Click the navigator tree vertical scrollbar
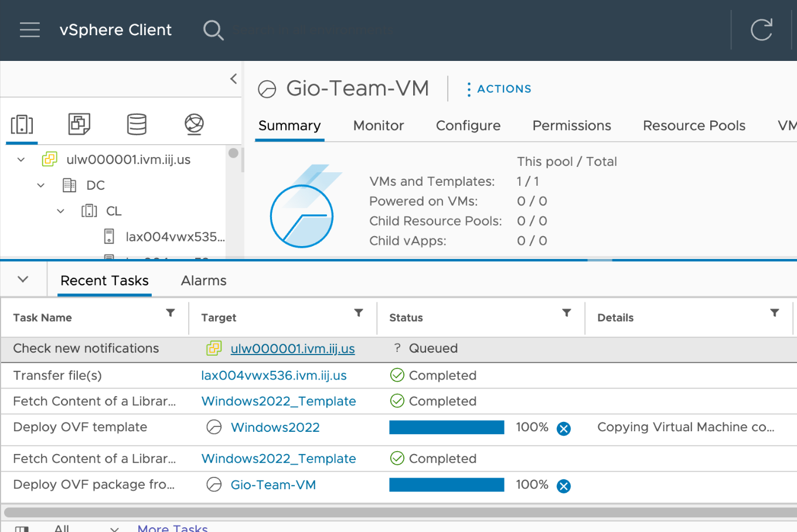 pos(233,154)
